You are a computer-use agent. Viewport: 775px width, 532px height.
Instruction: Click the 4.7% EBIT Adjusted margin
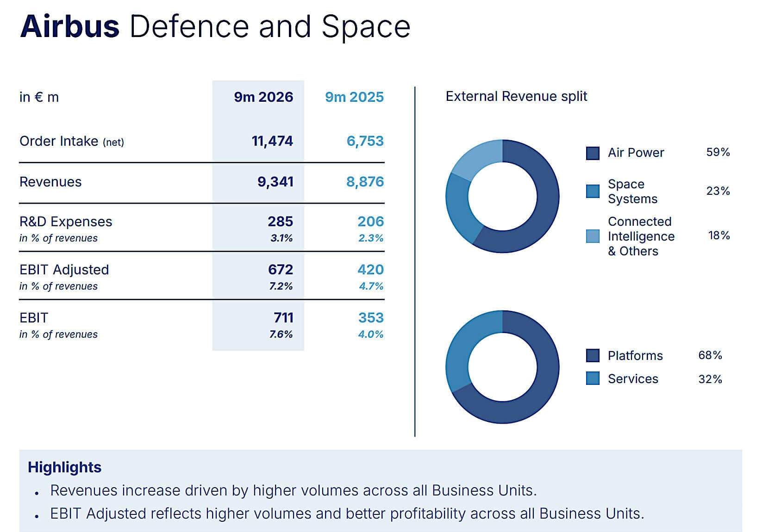tap(371, 286)
